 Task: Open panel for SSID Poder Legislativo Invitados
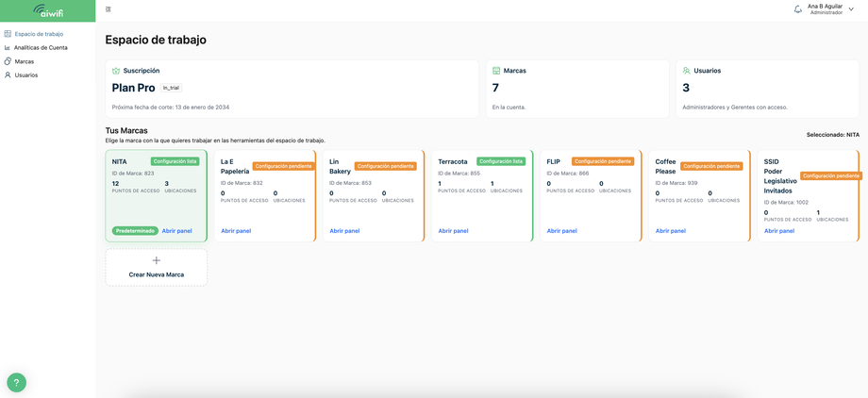coord(779,231)
